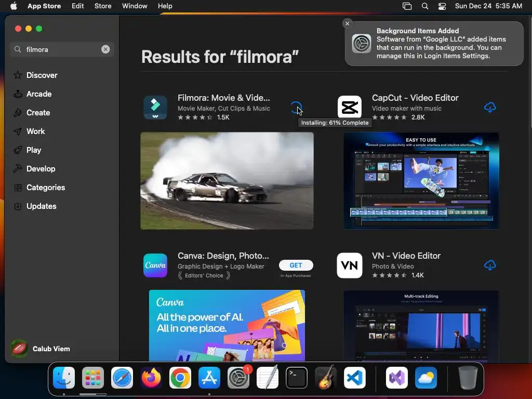Open Terminal from the Dock
Viewport: 532px width, 399px height.
(x=297, y=377)
